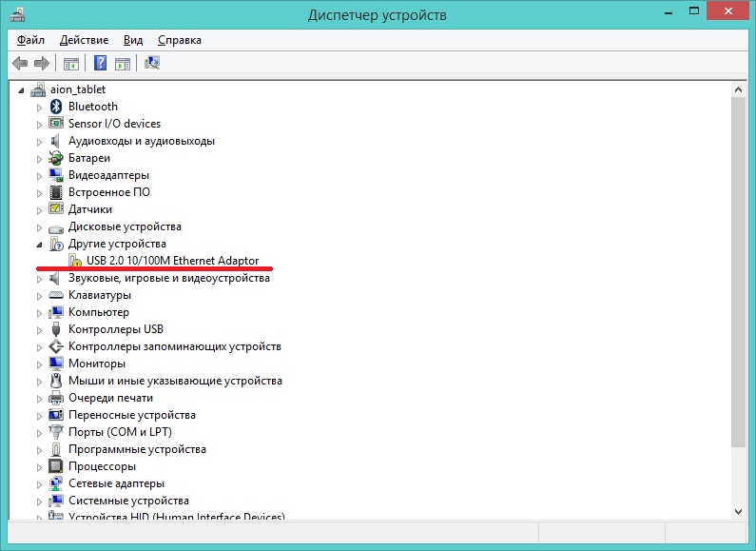
Task: Open Help via blue question mark icon
Action: click(x=100, y=63)
